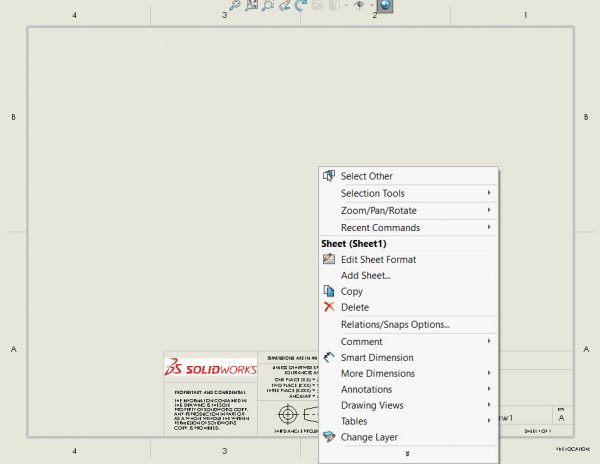Click Edit Sheet Format

tap(408, 259)
